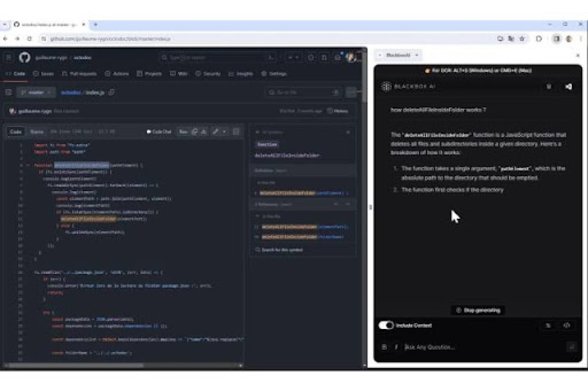Viewport: 588px width, 392px height.
Task: Click the GitHub search box
Action: pyautogui.click(x=218, y=58)
